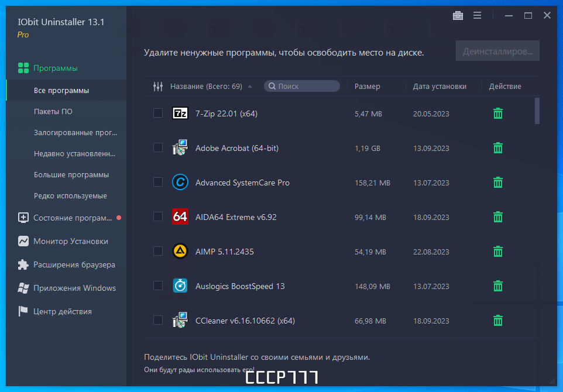The width and height of the screenshot is (563, 392).
Task: Select the checkbox for CCleaner v6.16.10662
Action: point(158,320)
